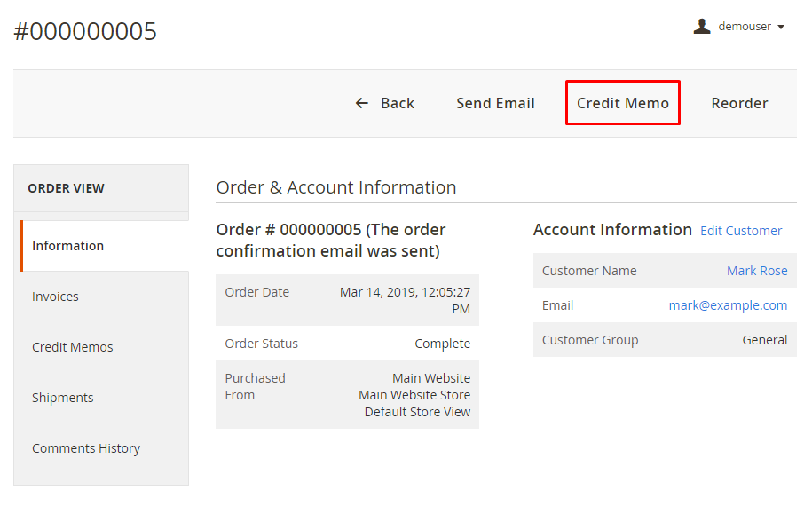The height and width of the screenshot is (514, 812).
Task: Click the ORDER VIEW sidebar heading
Action: point(66,188)
